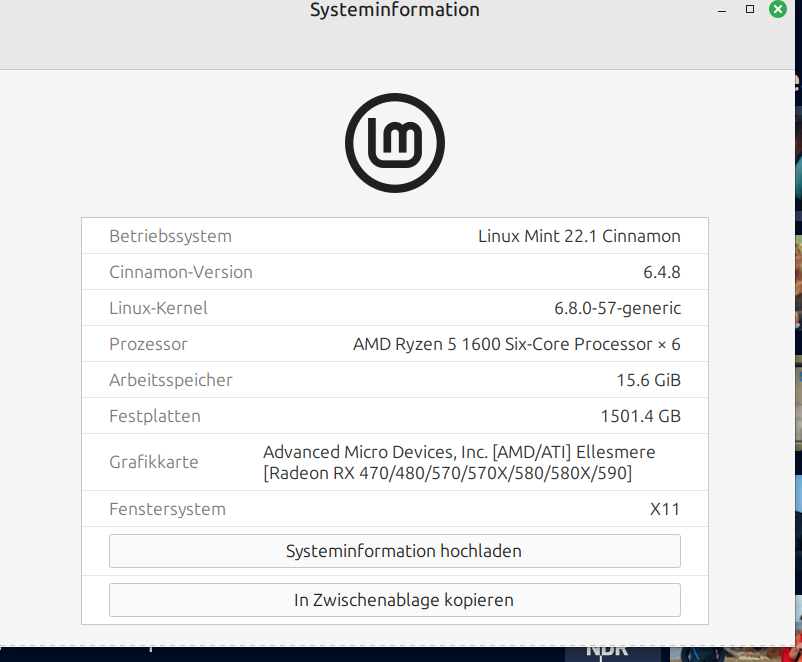Select the Prozessor label
Screen dimensions: 802x662
(x=148, y=344)
